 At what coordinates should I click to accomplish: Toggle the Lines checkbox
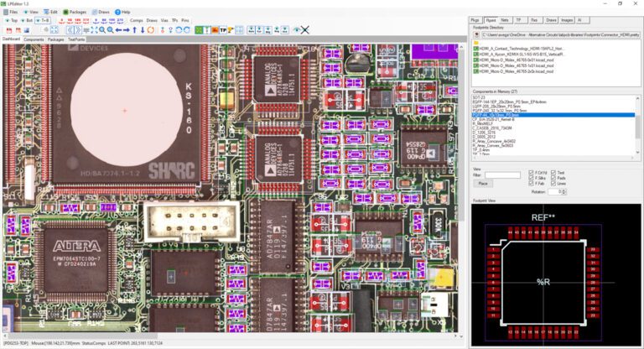pos(553,184)
